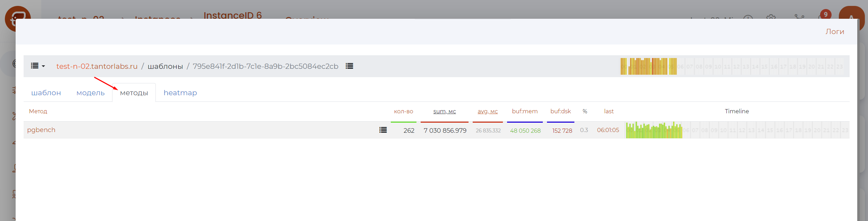The image size is (868, 221).
Task: Click hour 23 in pgbench row timeline
Action: click(x=845, y=130)
